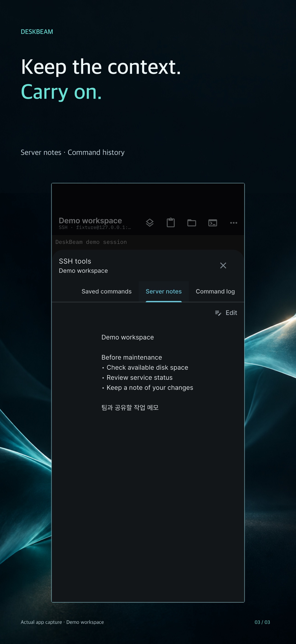The height and width of the screenshot is (644, 296).
Task: Click the terminal console icon
Action: coord(213,223)
